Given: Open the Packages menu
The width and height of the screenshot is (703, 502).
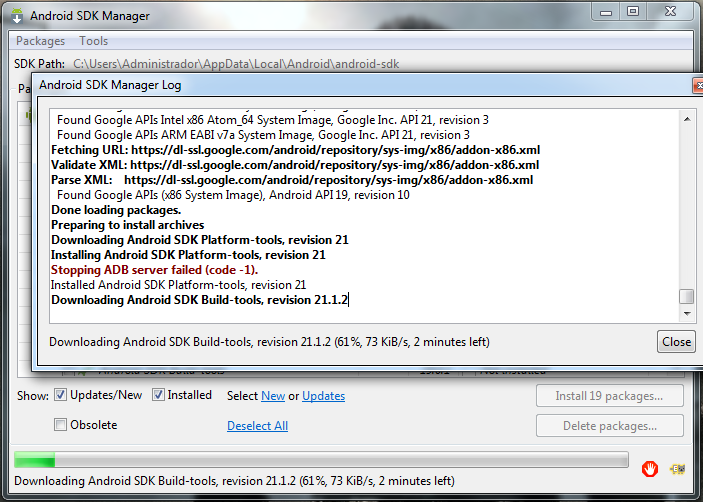Looking at the screenshot, I should pyautogui.click(x=40, y=41).
